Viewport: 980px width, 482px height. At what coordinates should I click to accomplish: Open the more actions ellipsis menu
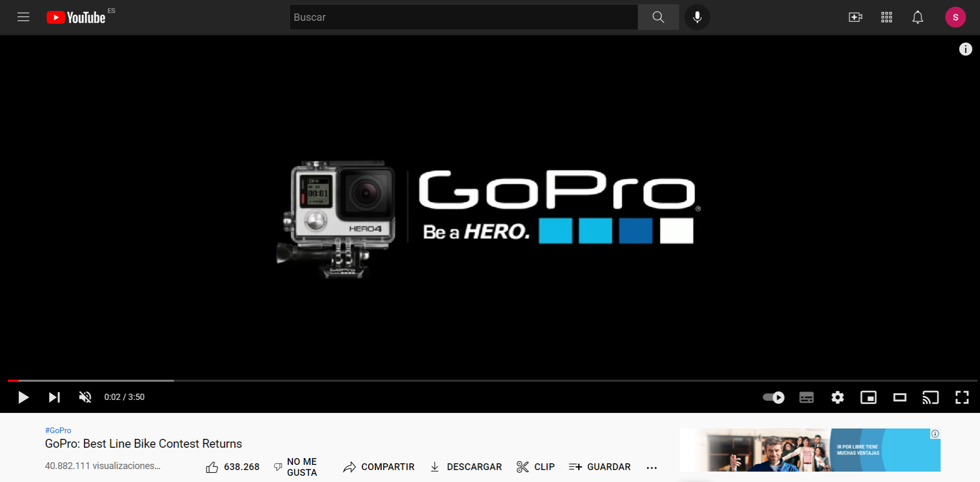pyautogui.click(x=652, y=467)
